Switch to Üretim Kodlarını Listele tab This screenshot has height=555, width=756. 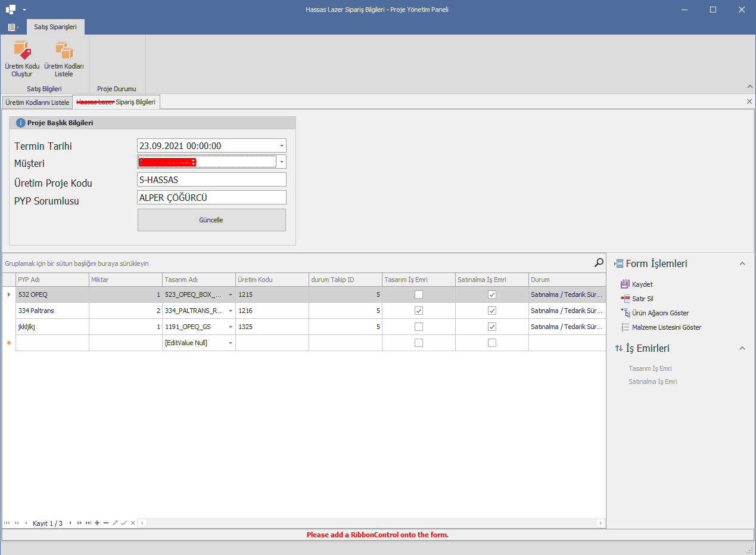point(37,101)
